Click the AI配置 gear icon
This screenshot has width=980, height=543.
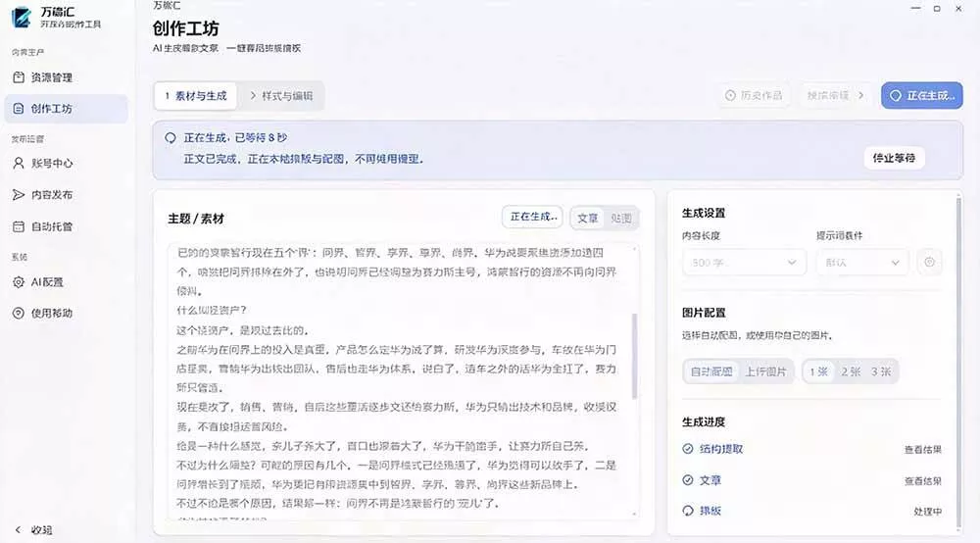19,282
